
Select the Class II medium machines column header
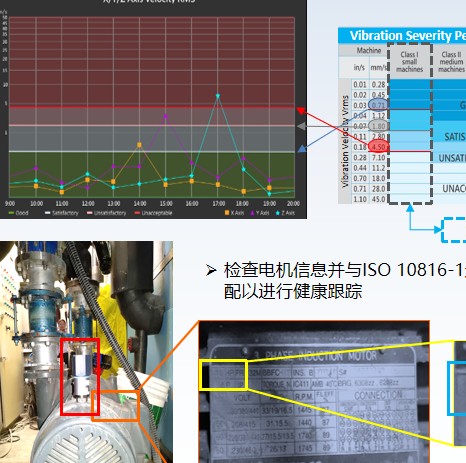[450, 62]
